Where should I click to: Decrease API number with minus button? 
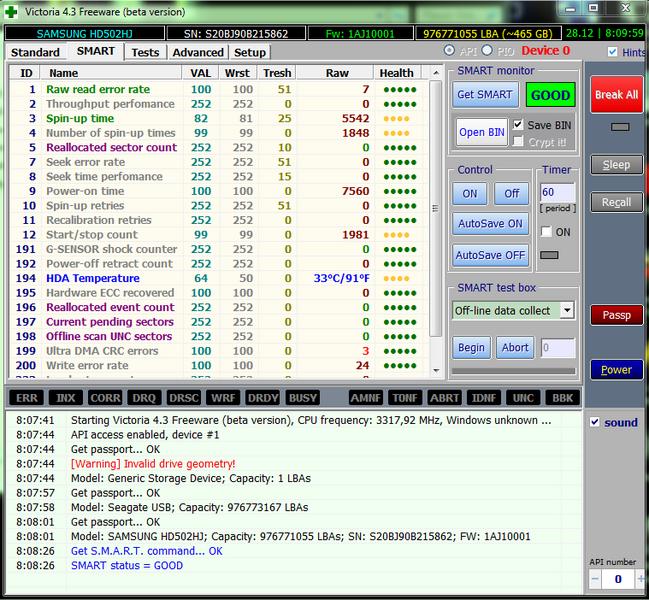click(595, 578)
